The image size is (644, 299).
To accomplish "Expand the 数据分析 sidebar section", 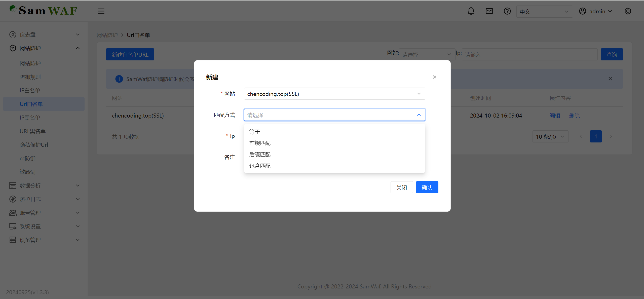I will click(x=44, y=185).
